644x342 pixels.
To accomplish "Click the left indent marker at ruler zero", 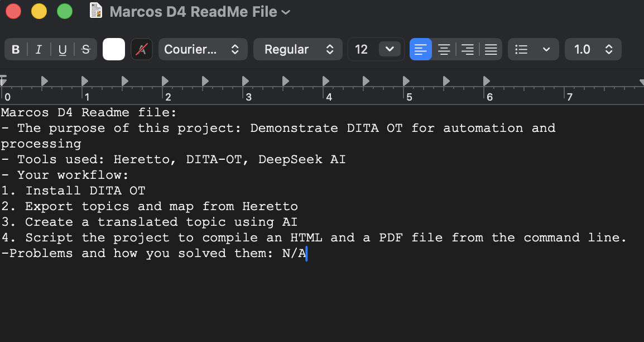I will click(3, 80).
